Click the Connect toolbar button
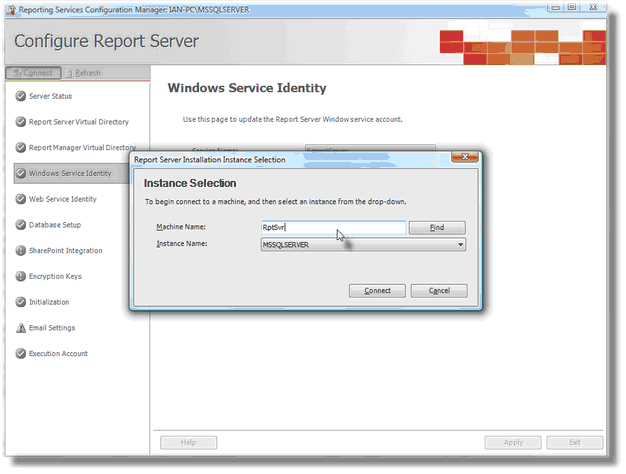The width and height of the screenshot is (626, 474). 33,73
